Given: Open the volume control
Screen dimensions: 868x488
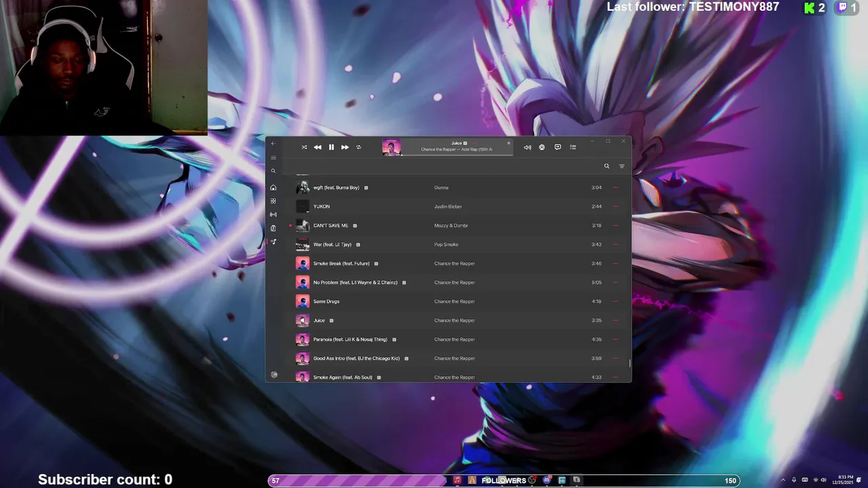Looking at the screenshot, I should click(527, 147).
